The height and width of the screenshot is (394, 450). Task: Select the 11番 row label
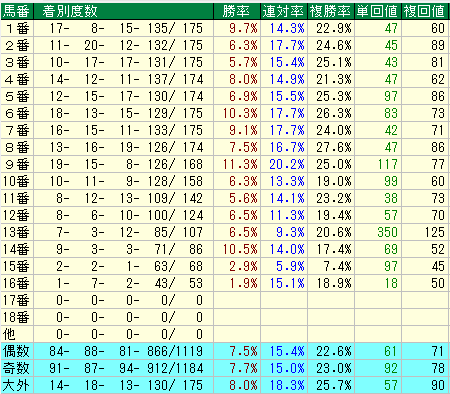coord(16,199)
